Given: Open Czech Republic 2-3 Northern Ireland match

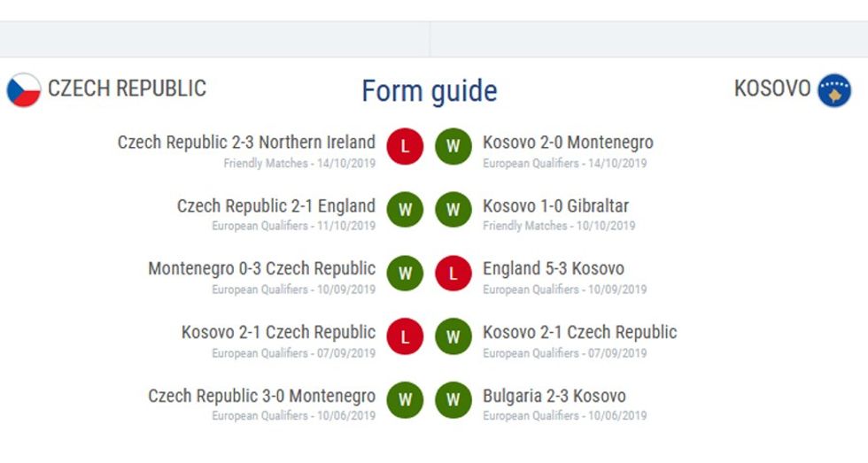Looking at the screenshot, I should pyautogui.click(x=246, y=143).
